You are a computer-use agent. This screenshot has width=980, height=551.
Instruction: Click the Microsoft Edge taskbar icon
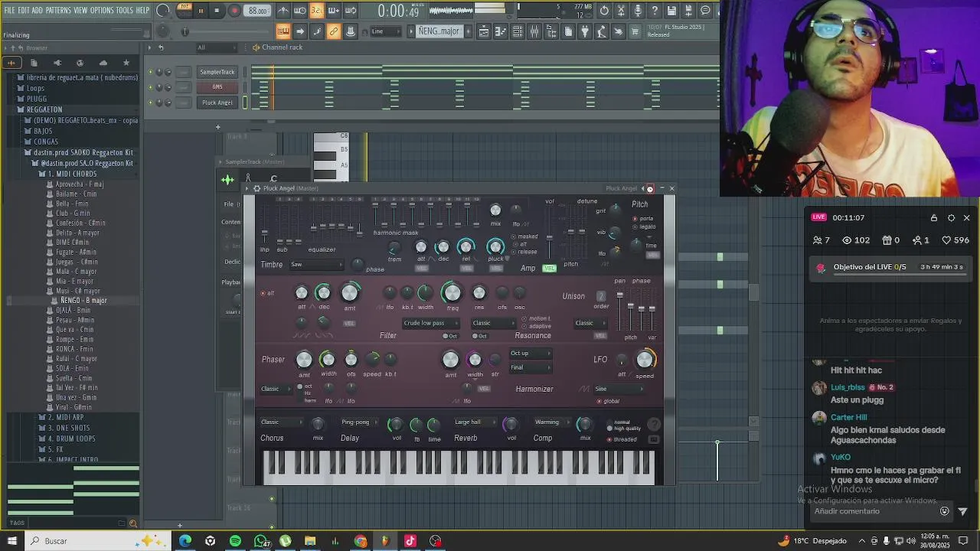(185, 541)
